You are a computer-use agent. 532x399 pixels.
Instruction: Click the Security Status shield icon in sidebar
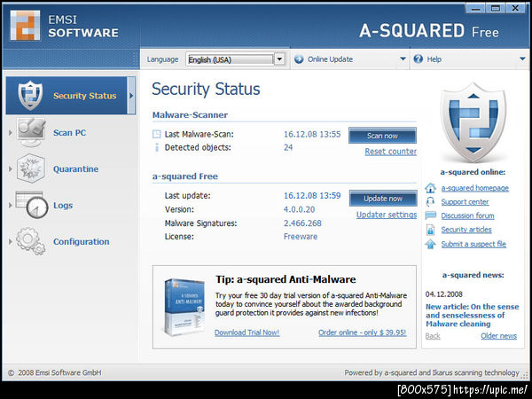tap(30, 96)
